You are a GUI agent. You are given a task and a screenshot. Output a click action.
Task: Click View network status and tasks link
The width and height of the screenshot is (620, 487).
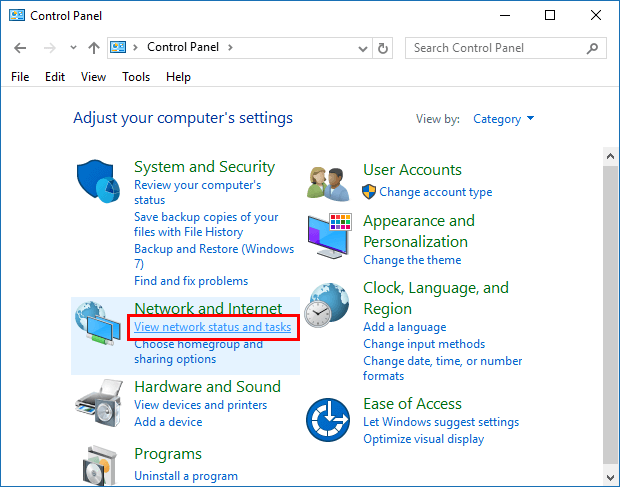(212, 327)
